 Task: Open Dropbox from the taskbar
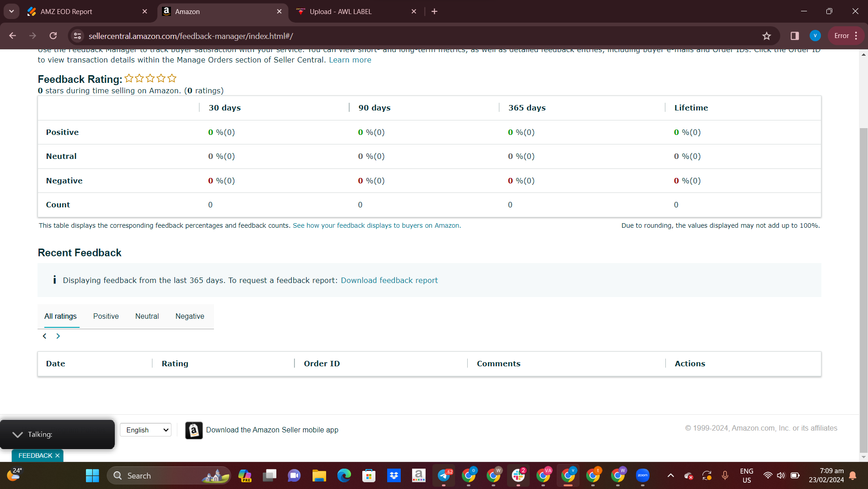[x=394, y=475]
